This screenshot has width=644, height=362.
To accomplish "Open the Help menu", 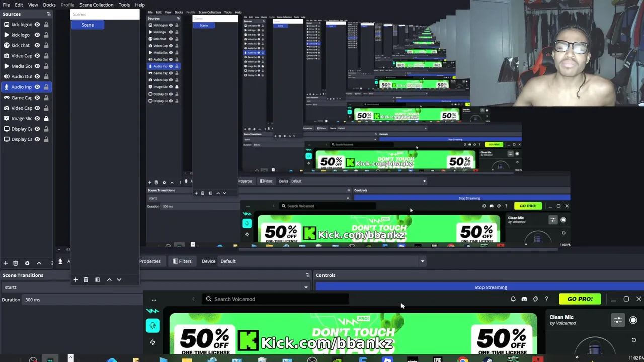I will [x=140, y=5].
